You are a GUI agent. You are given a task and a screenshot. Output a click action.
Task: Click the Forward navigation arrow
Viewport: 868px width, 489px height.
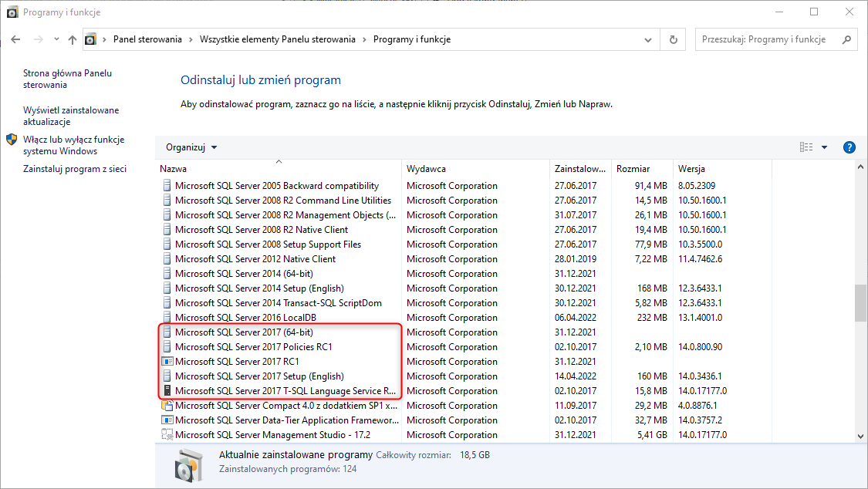39,39
